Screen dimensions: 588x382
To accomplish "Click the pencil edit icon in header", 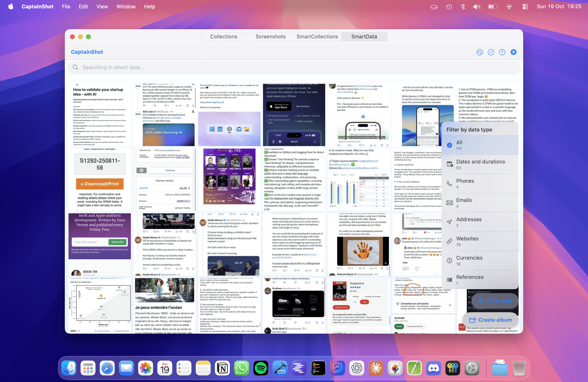I will click(x=491, y=52).
